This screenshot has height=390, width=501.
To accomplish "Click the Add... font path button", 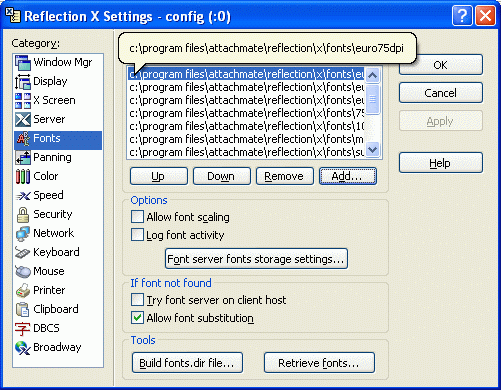I will pos(348,176).
